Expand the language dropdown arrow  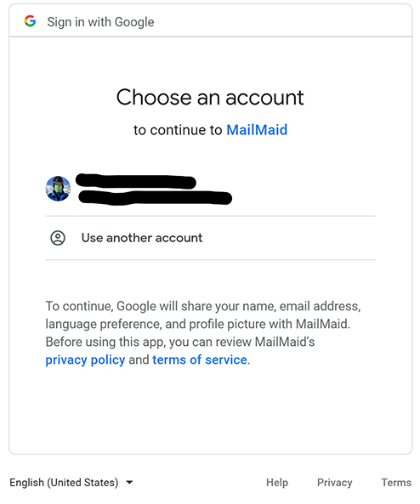[x=129, y=482]
